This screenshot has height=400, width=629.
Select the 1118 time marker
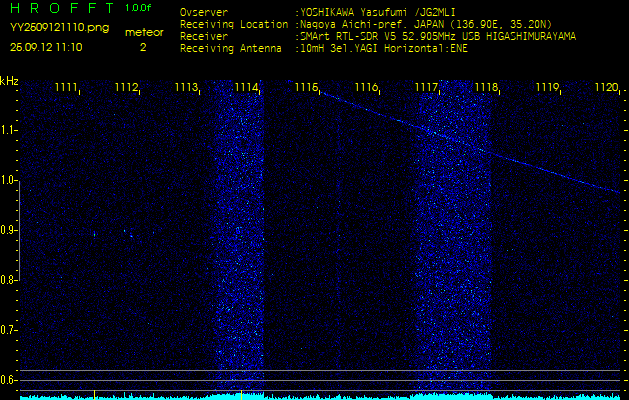[486, 88]
